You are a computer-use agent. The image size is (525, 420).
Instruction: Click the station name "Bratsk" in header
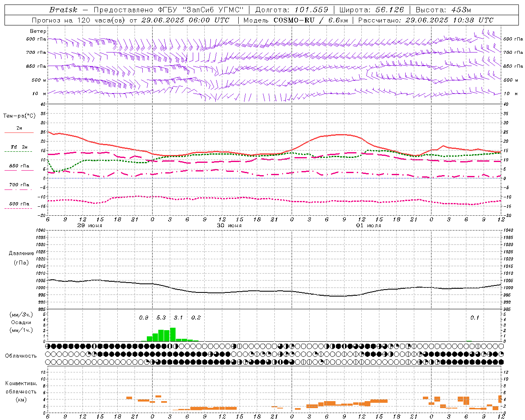63,10
